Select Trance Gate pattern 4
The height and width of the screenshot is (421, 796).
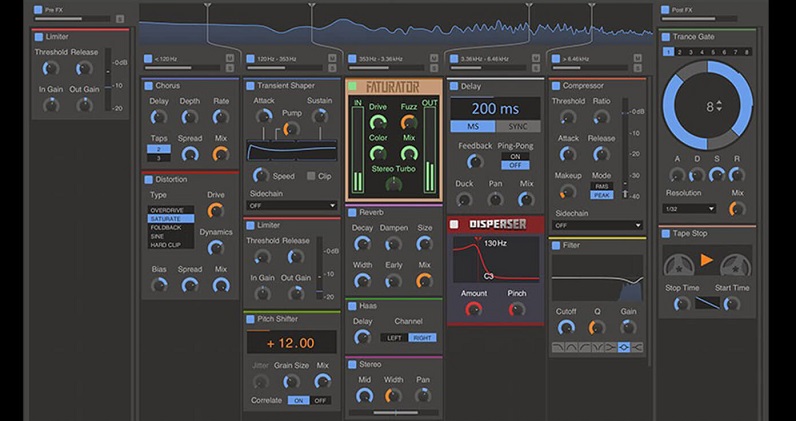pyautogui.click(x=703, y=52)
